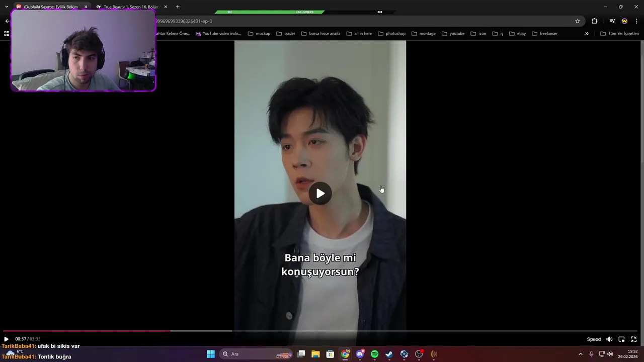Click the center play button on the video

(320, 194)
